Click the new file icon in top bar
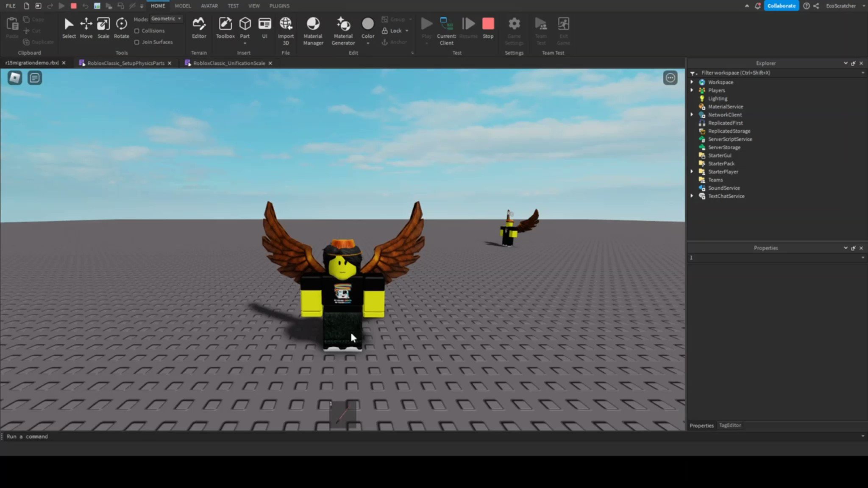The image size is (868, 488). pos(26,6)
